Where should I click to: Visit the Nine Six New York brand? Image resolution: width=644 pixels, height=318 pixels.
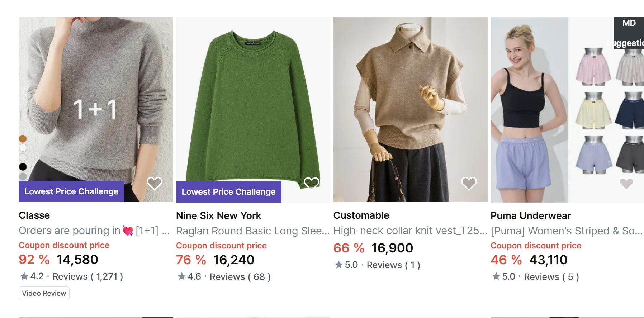(218, 216)
